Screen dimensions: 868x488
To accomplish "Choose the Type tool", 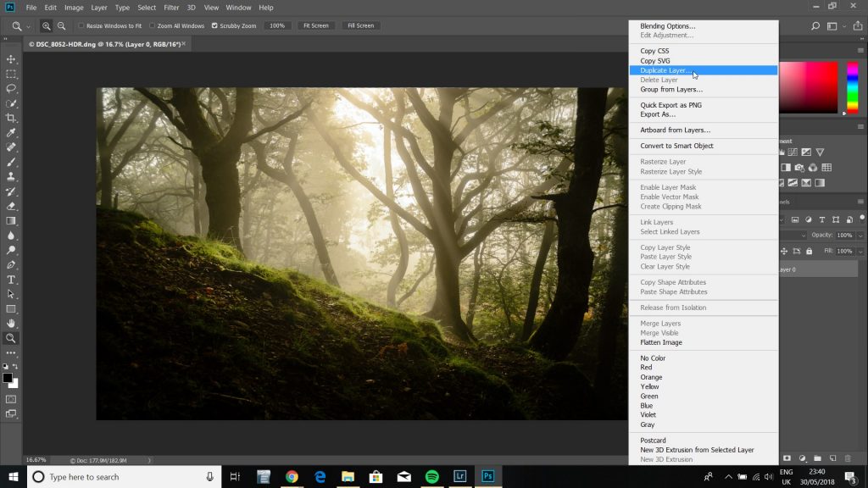I will [x=11, y=279].
